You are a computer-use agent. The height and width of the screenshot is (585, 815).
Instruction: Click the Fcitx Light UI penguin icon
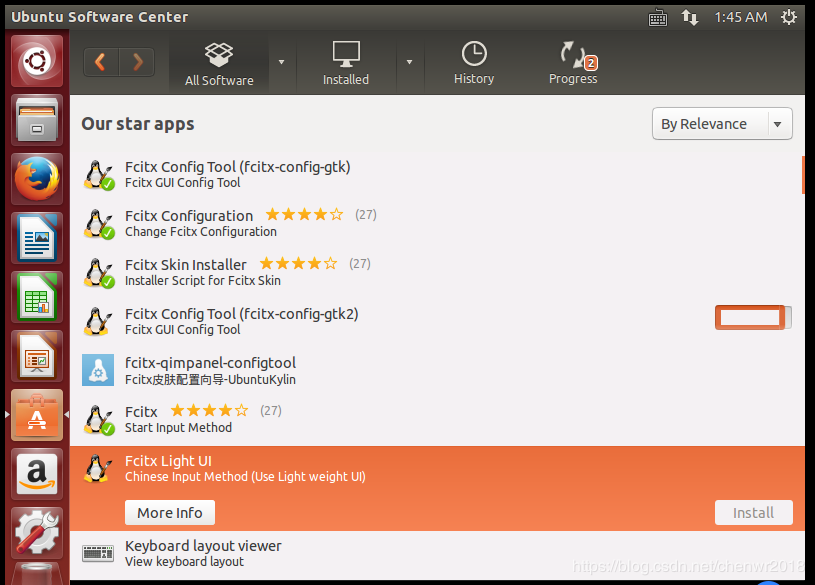pos(98,469)
